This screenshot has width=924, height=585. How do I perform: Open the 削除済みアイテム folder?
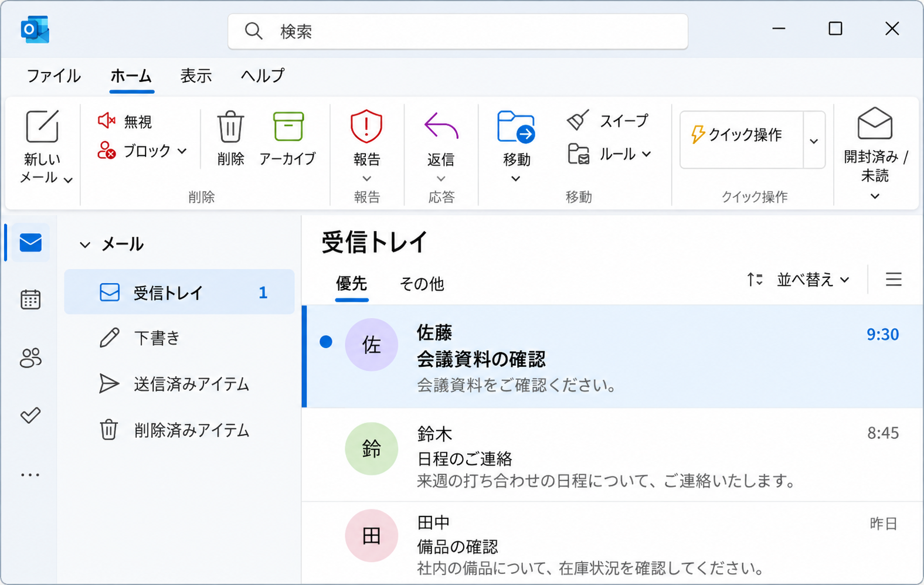(179, 430)
